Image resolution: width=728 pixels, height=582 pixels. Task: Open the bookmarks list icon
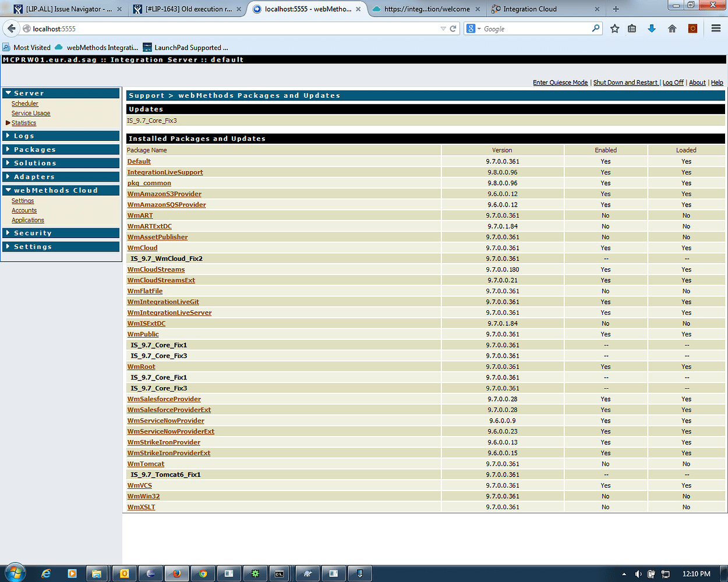632,29
